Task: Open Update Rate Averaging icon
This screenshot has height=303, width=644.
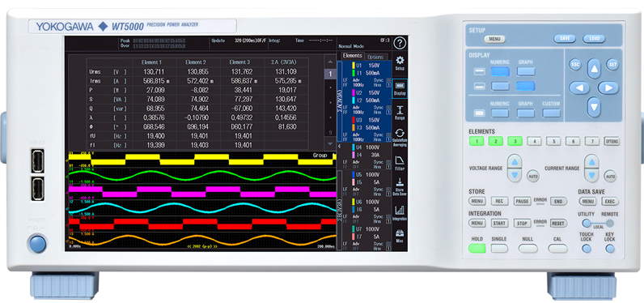Action: [x=400, y=137]
